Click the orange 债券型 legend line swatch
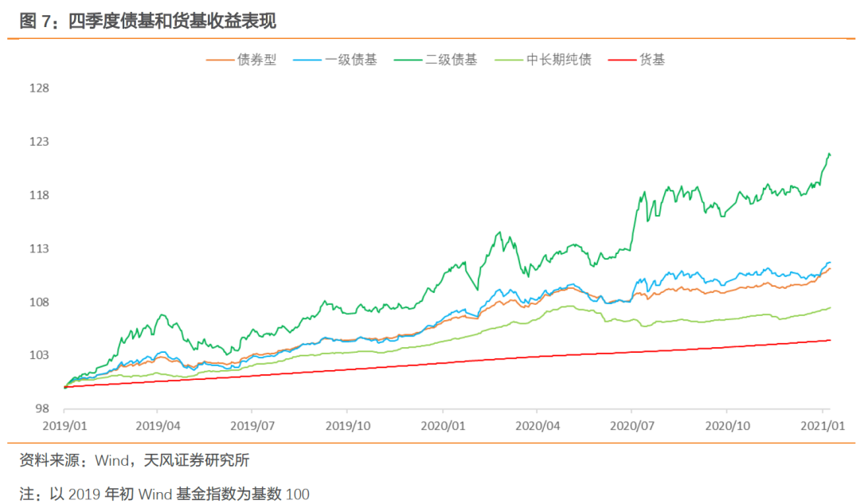Image resolution: width=860 pixels, height=504 pixels. (220, 61)
